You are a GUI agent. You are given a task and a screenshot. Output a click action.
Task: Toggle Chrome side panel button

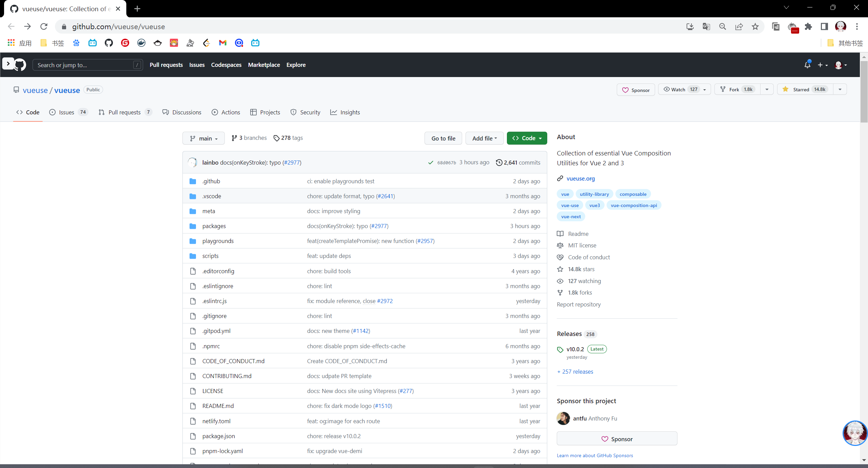coord(824,26)
